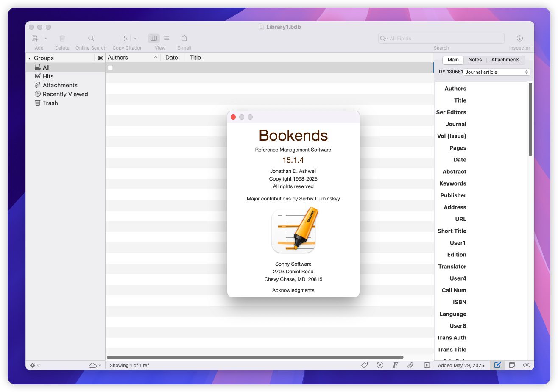This screenshot has width=558, height=392.
Task: Click the Bookends highlighter app icon
Action: tap(293, 231)
